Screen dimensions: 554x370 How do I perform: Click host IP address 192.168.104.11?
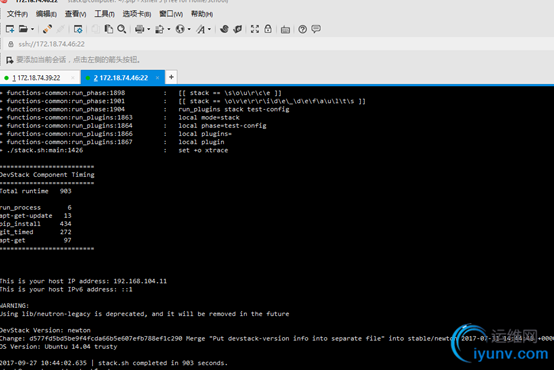pyautogui.click(x=140, y=281)
